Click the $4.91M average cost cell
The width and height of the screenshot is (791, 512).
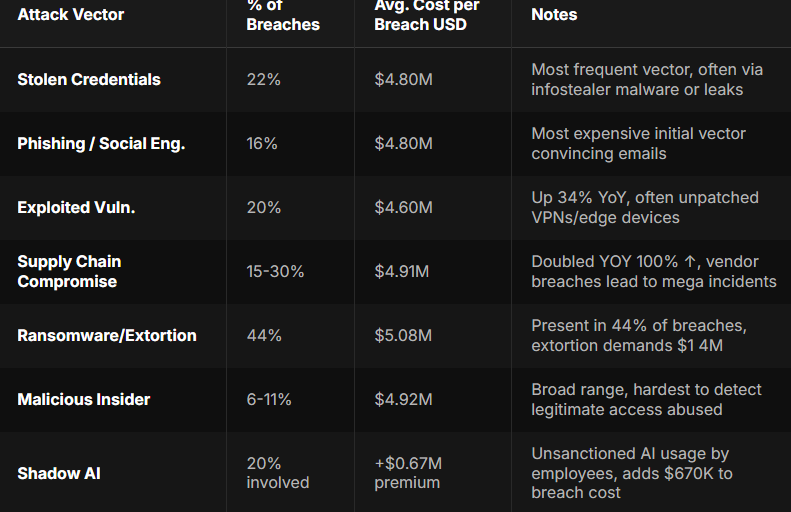tap(402, 271)
